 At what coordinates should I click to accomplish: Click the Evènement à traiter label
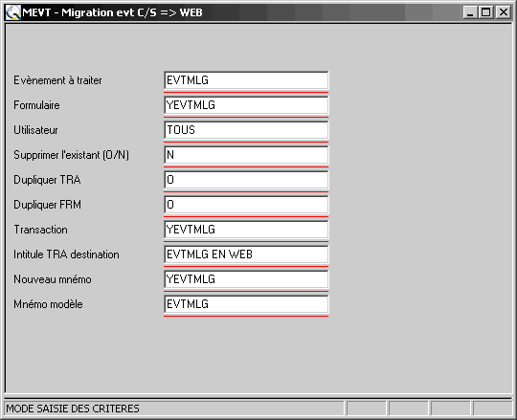pyautogui.click(x=57, y=80)
